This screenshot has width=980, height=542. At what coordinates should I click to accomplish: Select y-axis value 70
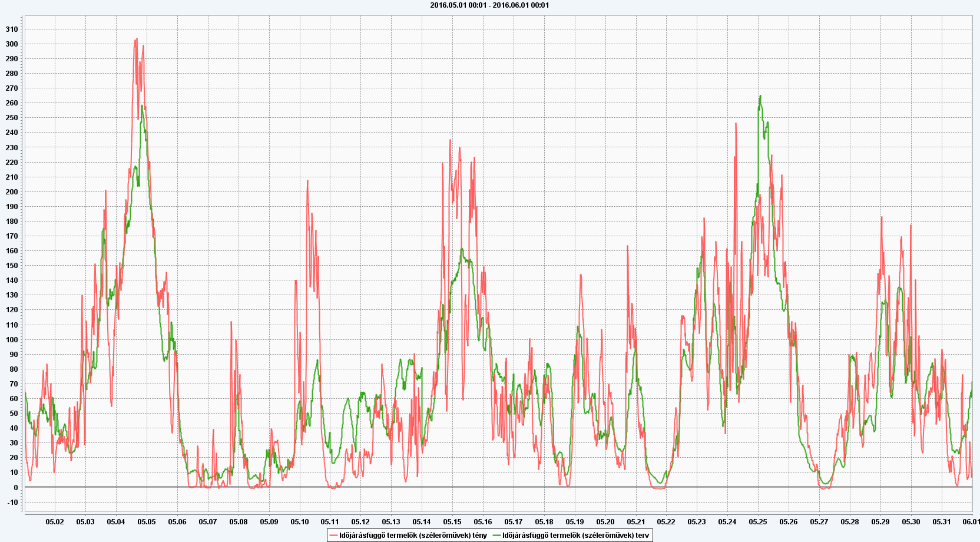point(14,384)
